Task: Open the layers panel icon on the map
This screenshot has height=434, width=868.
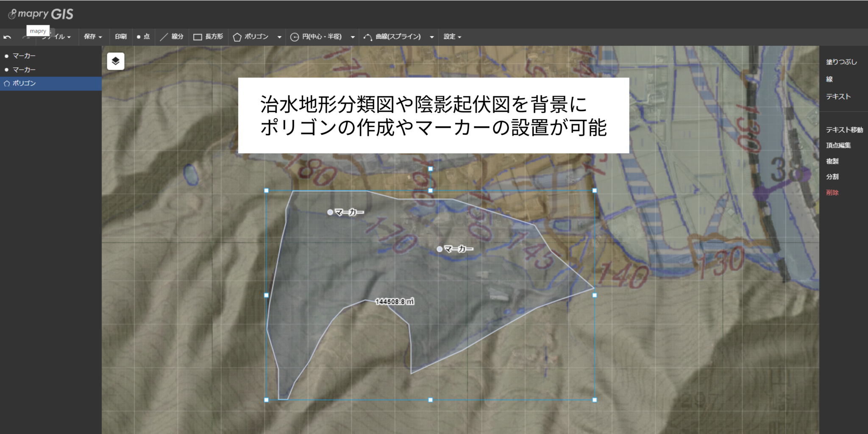Action: [x=115, y=61]
